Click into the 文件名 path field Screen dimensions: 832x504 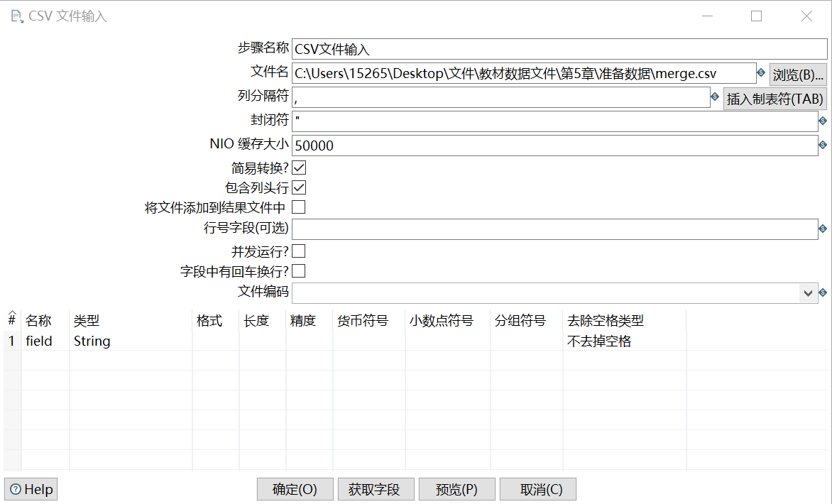click(x=524, y=73)
